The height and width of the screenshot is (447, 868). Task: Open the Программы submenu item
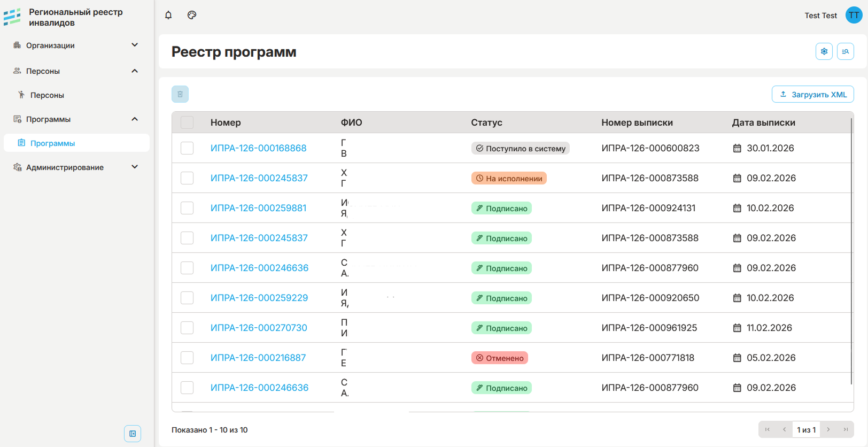52,143
